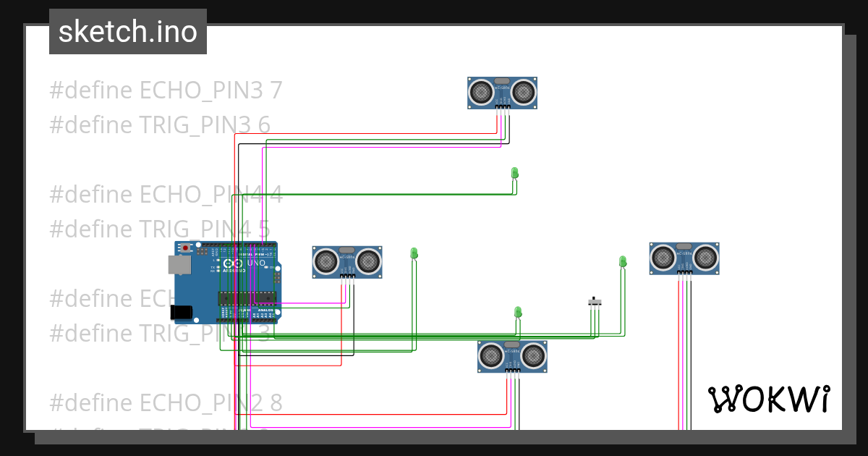Select the rightmost HC-SR04 ultrasonic sensor

[x=684, y=257]
